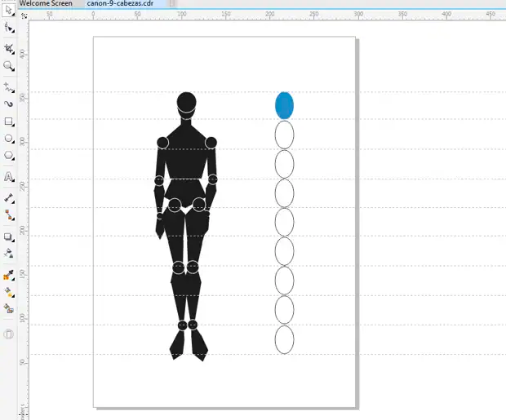Select the Connector tool
Screen dimensions: 506x420
click(9, 215)
